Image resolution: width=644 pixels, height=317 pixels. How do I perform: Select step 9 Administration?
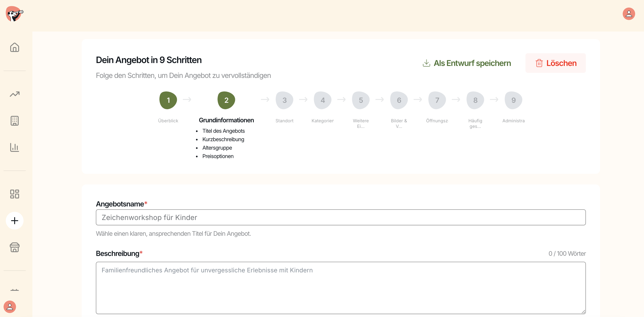pos(513,100)
